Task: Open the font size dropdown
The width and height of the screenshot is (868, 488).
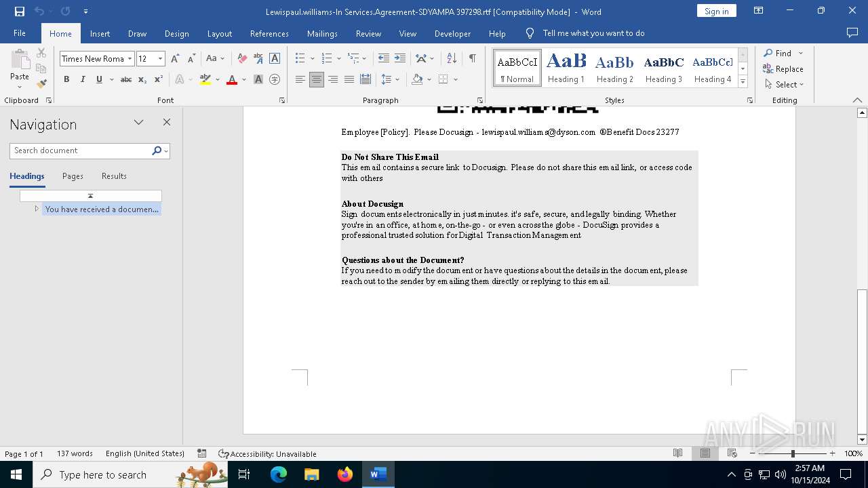Action: (x=160, y=59)
